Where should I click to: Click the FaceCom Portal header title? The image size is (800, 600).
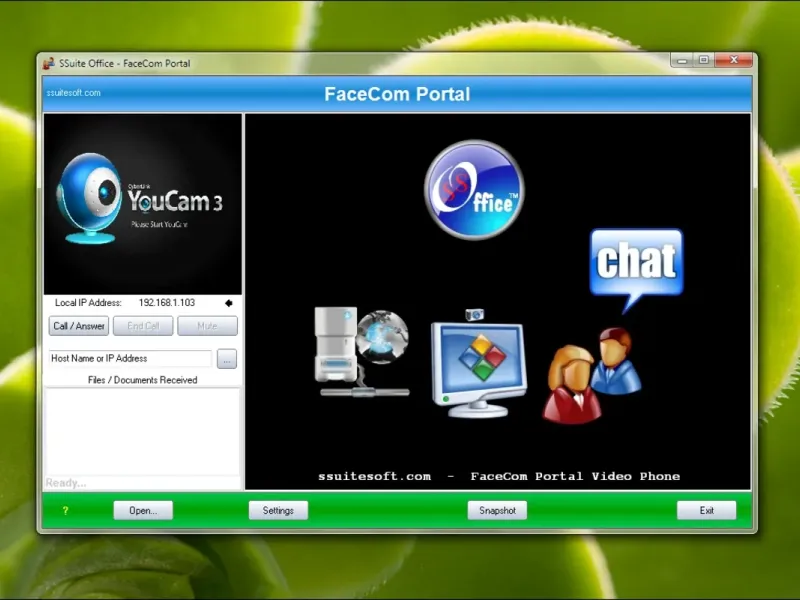tap(397, 94)
